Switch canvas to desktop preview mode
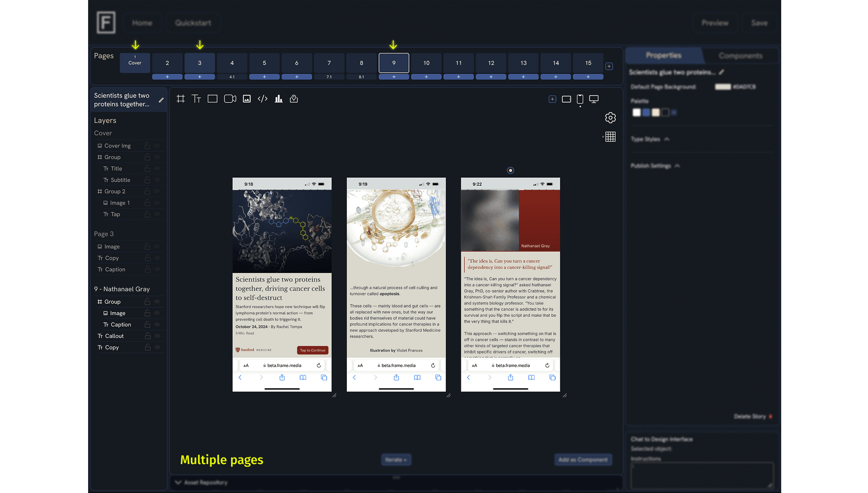868x493 pixels. tap(594, 99)
